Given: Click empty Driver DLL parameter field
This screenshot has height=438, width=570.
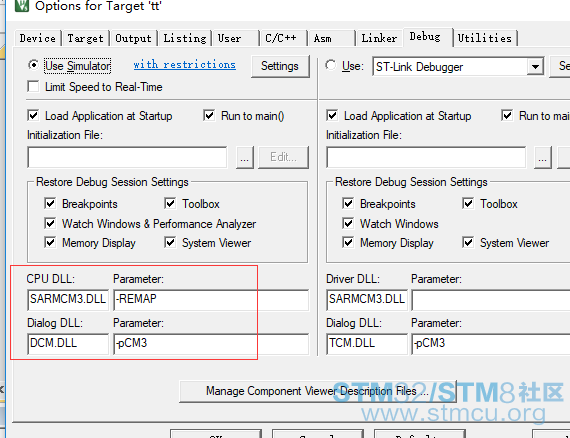Looking at the screenshot, I should pos(491,300).
